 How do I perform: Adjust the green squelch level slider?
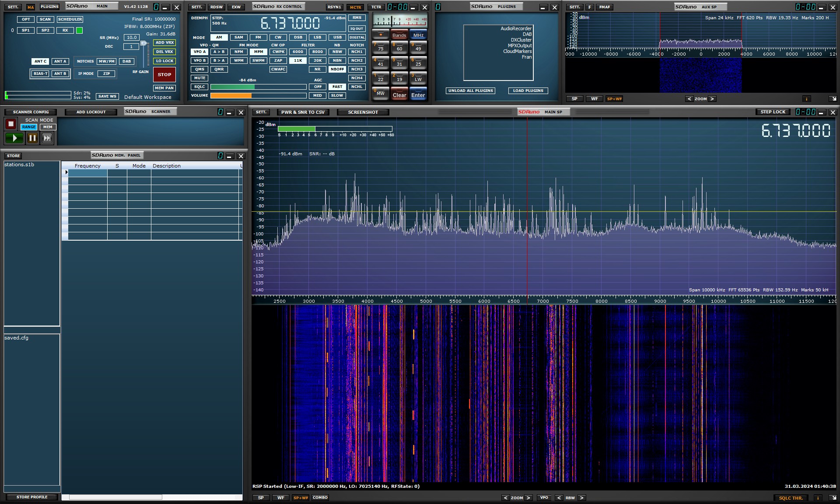click(x=258, y=87)
